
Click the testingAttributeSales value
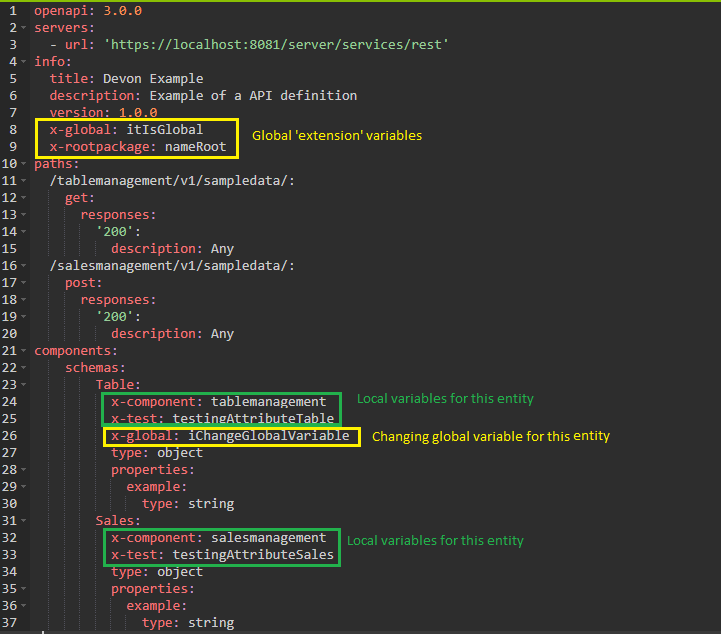(253, 555)
